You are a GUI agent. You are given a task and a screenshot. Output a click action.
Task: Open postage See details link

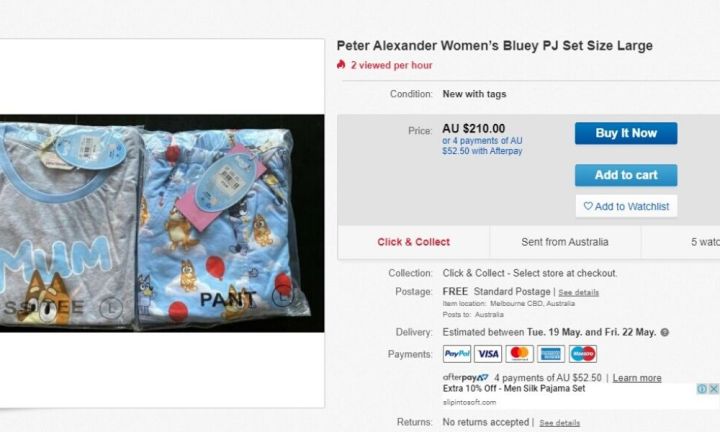[579, 292]
